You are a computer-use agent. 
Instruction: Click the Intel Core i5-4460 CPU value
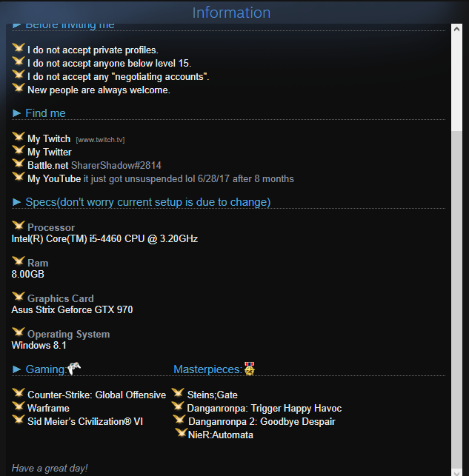click(x=104, y=239)
